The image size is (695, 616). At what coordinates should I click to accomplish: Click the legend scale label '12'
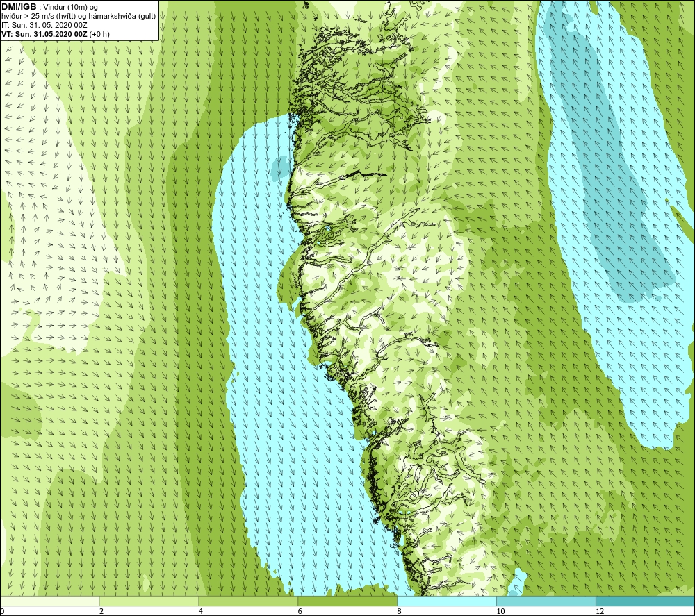tap(600, 611)
